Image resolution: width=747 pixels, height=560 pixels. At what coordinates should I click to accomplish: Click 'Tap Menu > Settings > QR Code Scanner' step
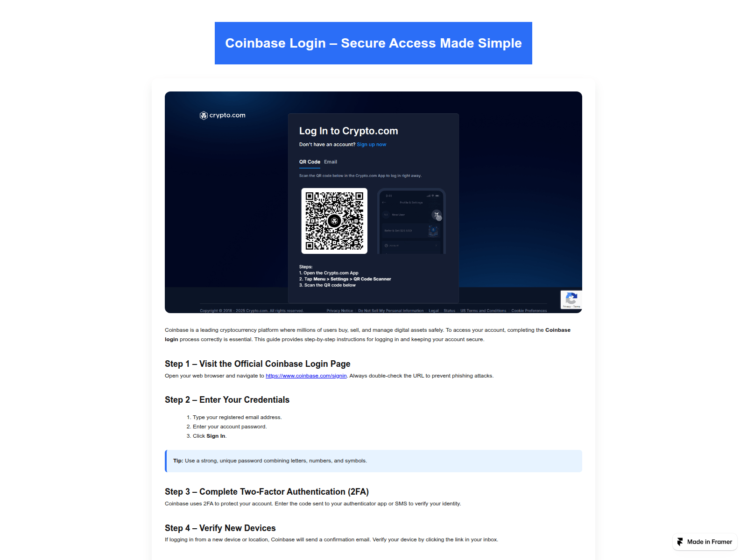(x=345, y=279)
